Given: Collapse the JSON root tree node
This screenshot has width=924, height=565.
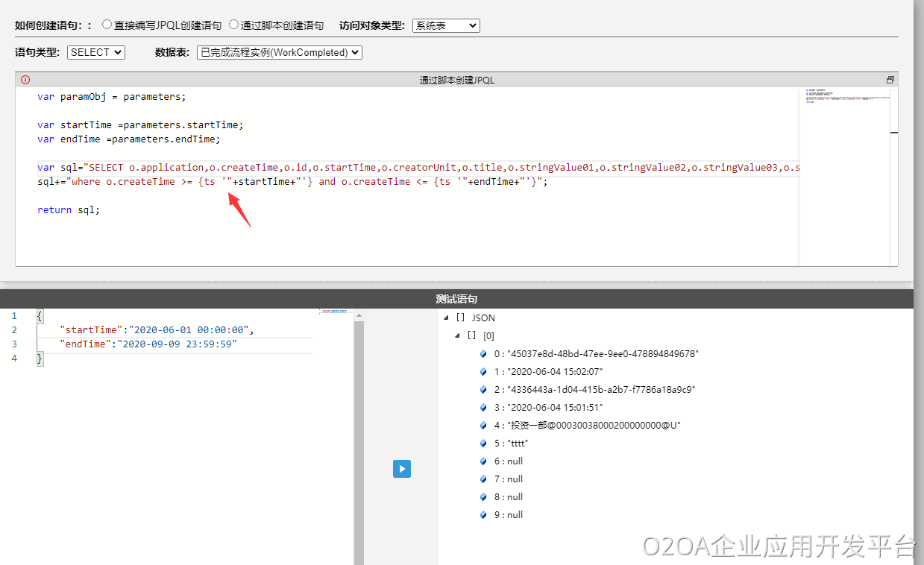Looking at the screenshot, I should tap(447, 318).
